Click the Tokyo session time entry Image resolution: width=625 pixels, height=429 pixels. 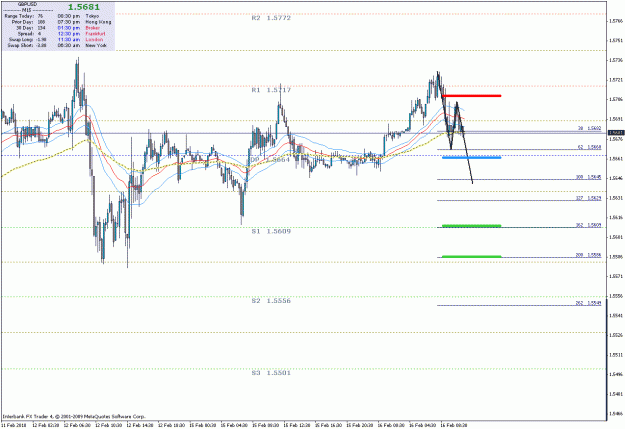coord(78,16)
